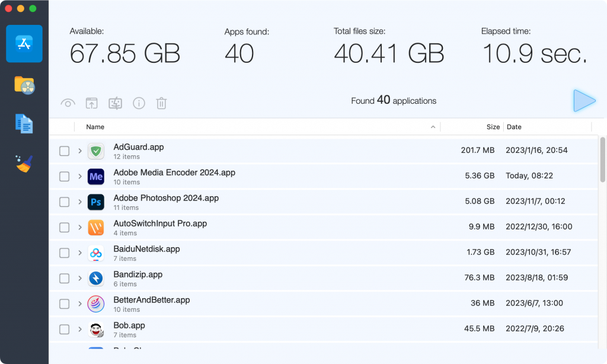607x364 pixels.
Task: Click the trash icon to remove selected apps
Action: [x=161, y=103]
